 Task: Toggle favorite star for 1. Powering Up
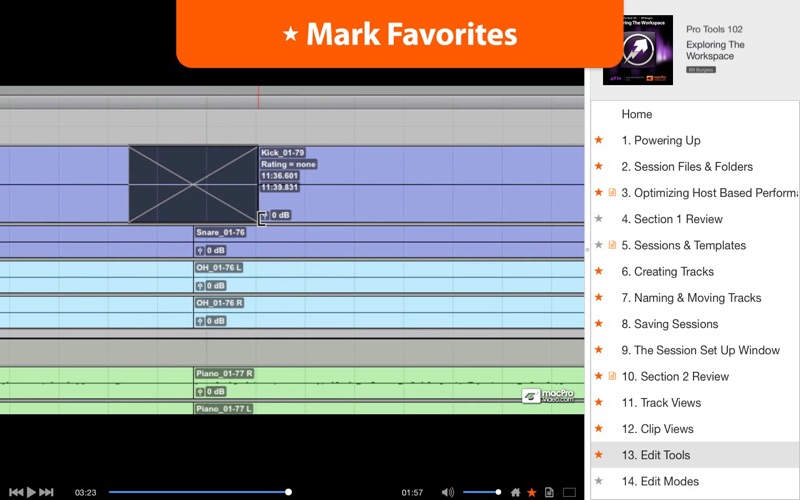[599, 140]
